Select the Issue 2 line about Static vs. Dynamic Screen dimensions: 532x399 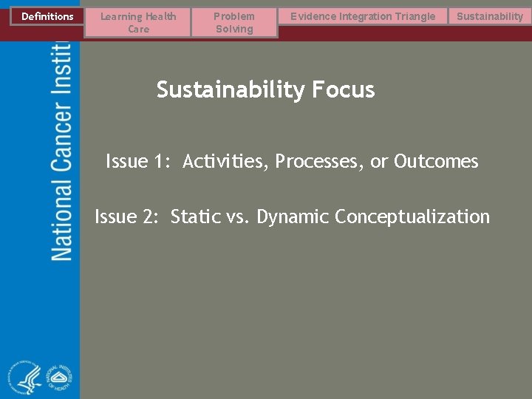coord(292,216)
